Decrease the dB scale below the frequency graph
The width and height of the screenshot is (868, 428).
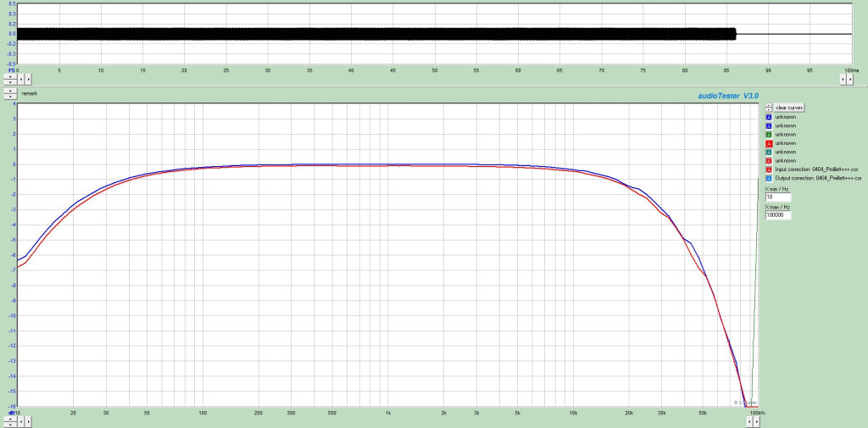tap(10, 425)
